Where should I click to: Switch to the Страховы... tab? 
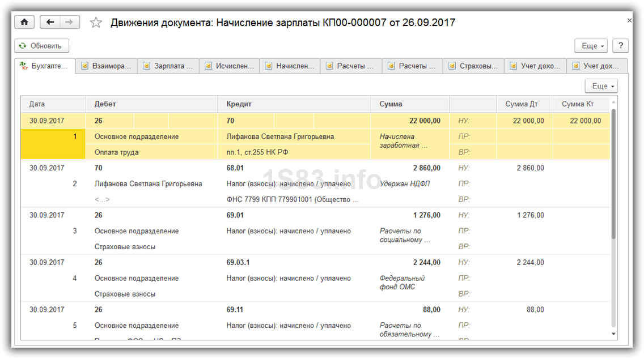pos(473,66)
